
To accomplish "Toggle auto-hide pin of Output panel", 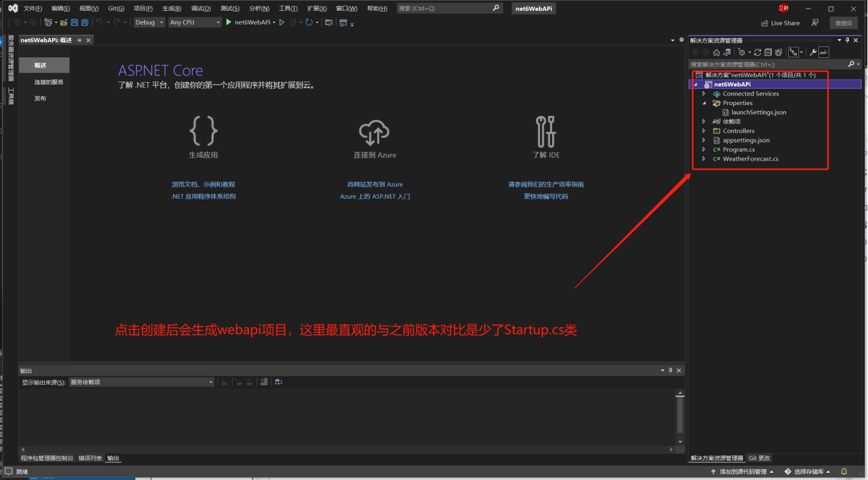I will (x=670, y=371).
